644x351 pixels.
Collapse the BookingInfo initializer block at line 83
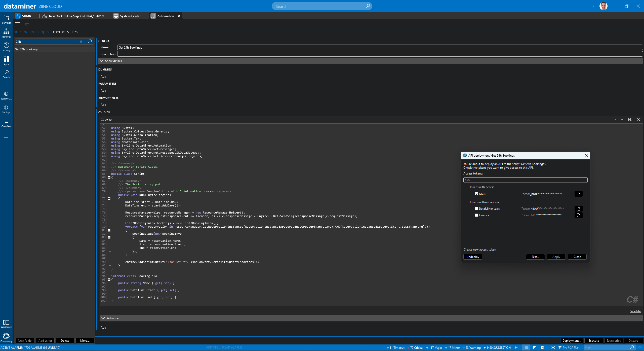pos(109,237)
